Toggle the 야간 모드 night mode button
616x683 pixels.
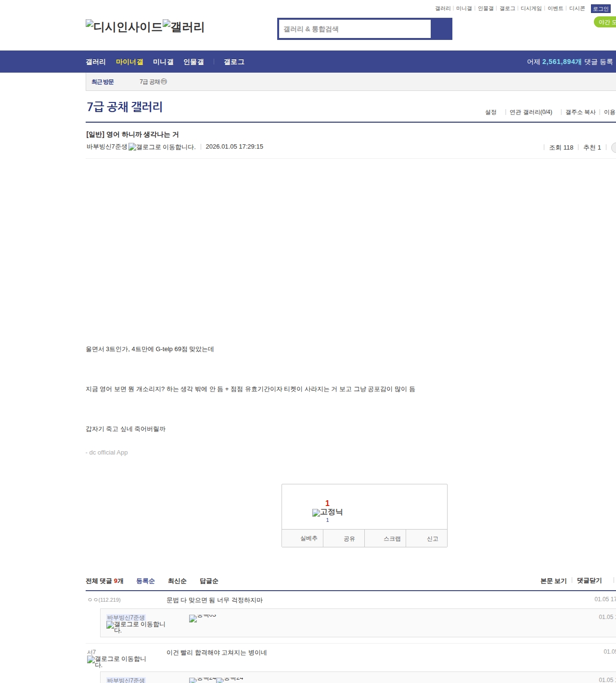[605, 22]
